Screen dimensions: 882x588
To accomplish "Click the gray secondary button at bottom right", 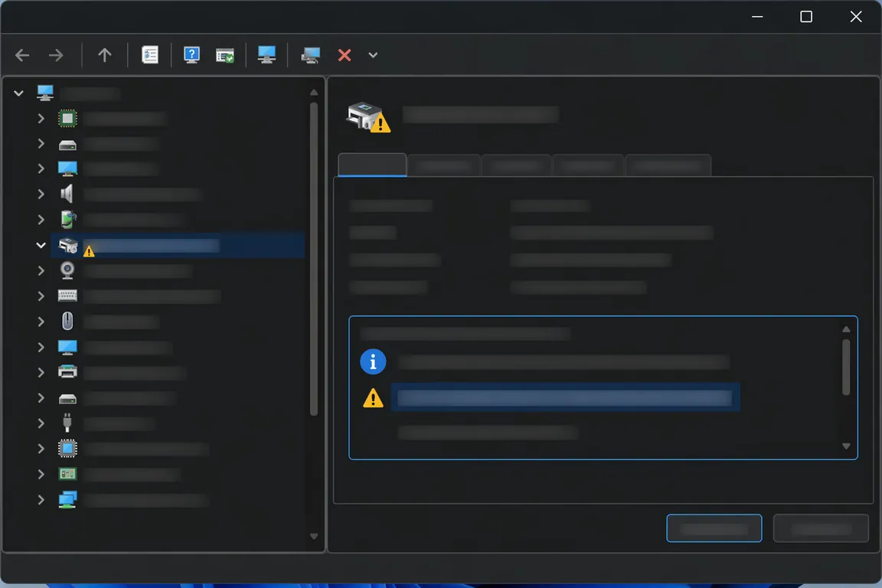I will [x=821, y=528].
